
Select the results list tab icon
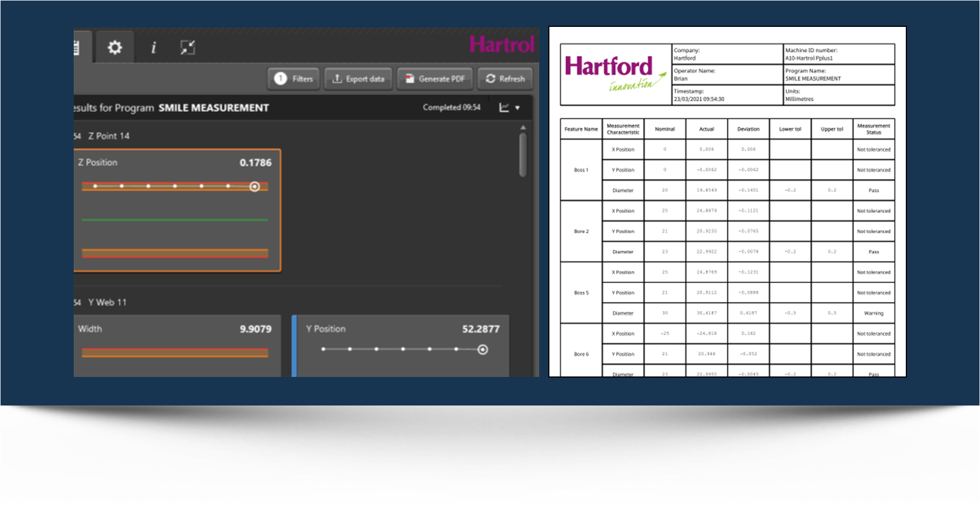77,48
